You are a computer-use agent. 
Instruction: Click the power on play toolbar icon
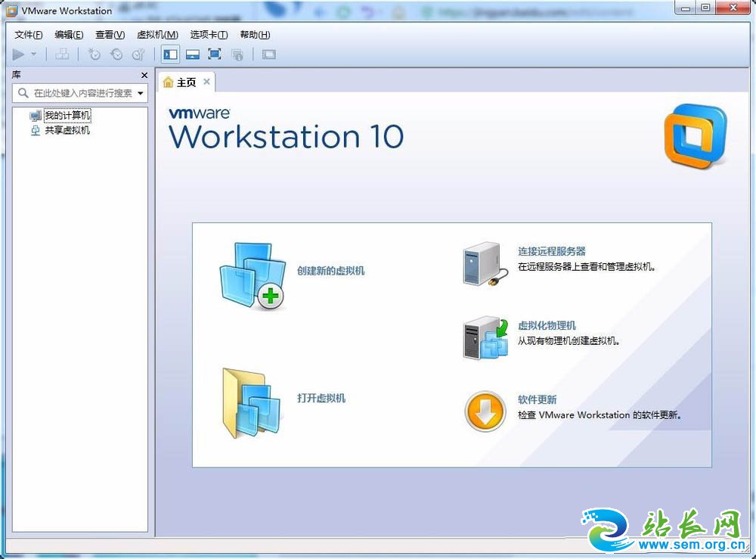coord(18,54)
